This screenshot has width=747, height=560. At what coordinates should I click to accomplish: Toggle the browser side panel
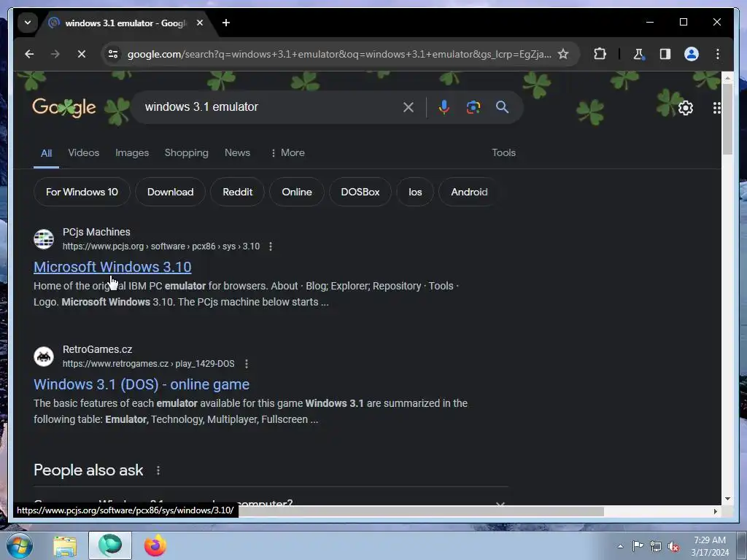[x=665, y=54]
